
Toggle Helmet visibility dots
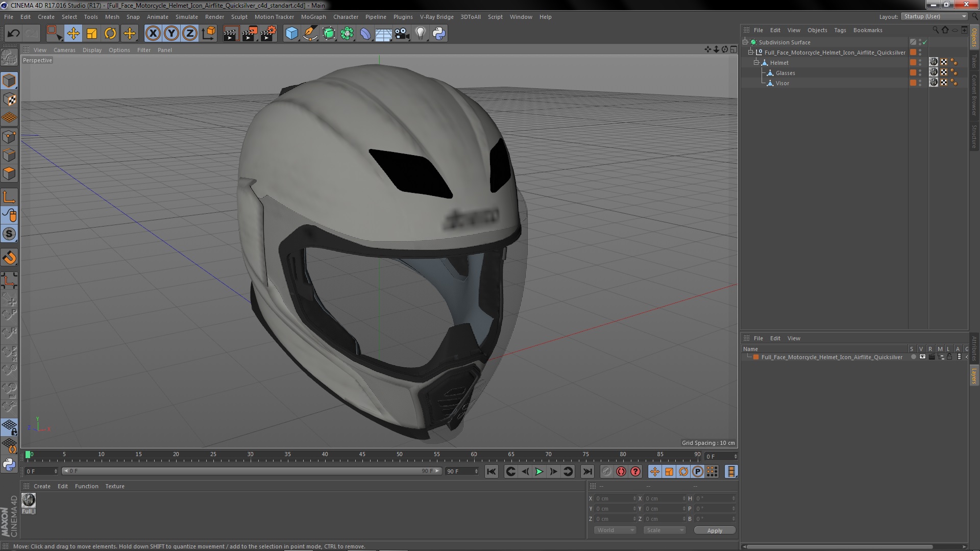(x=920, y=62)
